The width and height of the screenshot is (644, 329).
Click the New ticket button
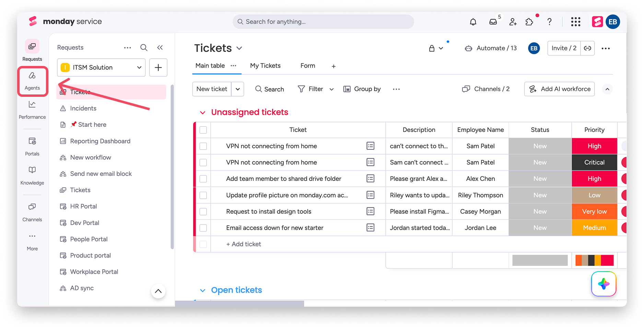pyautogui.click(x=212, y=89)
